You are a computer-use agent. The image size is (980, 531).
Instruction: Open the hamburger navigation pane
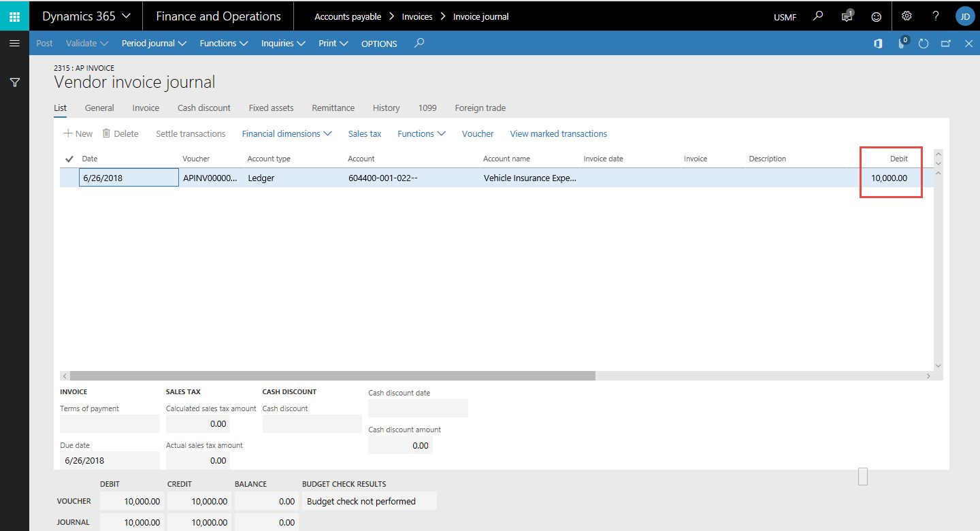(x=14, y=43)
